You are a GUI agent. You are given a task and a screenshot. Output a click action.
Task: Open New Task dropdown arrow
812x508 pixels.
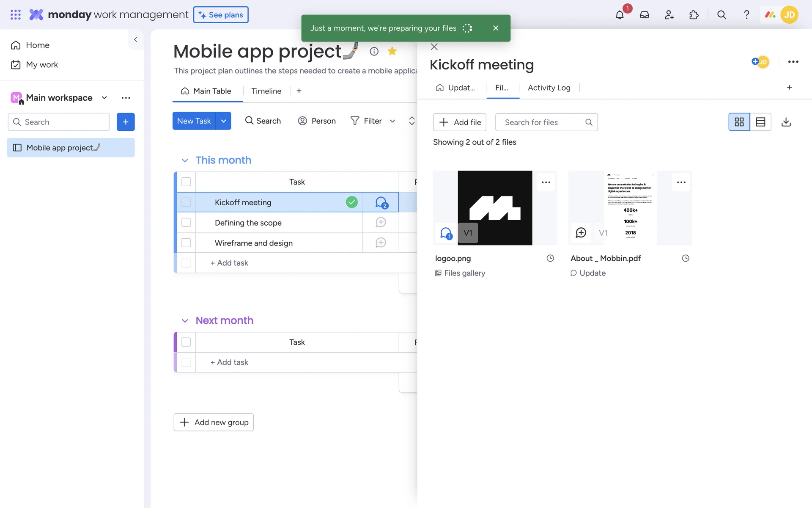point(223,121)
